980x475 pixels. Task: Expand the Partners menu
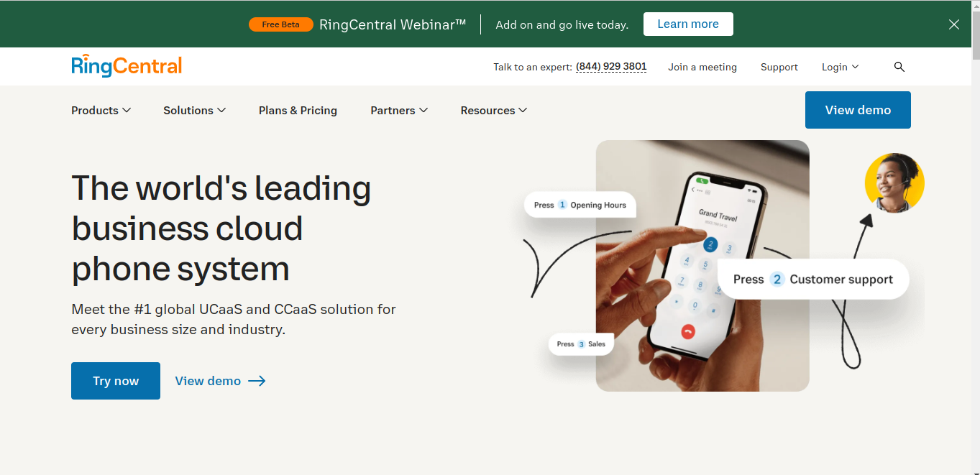[x=399, y=110]
